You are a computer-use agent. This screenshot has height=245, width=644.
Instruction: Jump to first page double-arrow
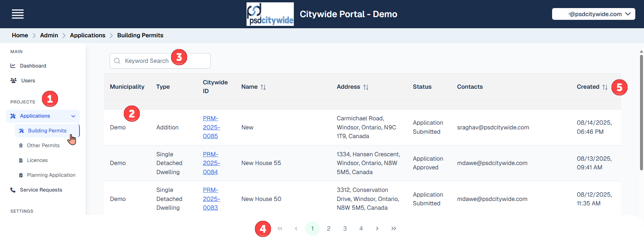pos(280,229)
